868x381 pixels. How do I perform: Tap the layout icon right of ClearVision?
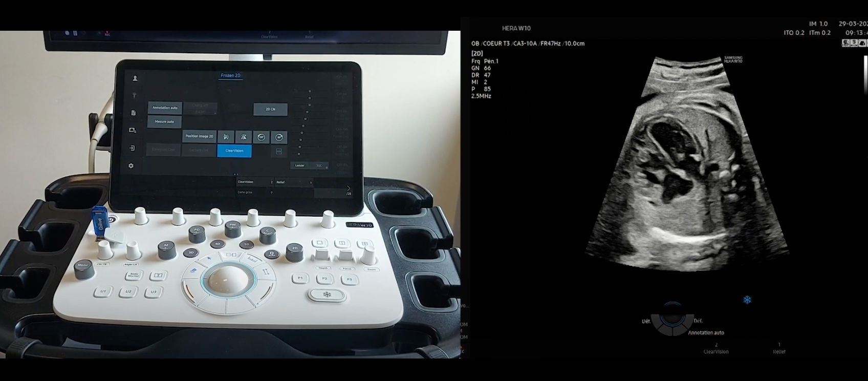pos(279,151)
